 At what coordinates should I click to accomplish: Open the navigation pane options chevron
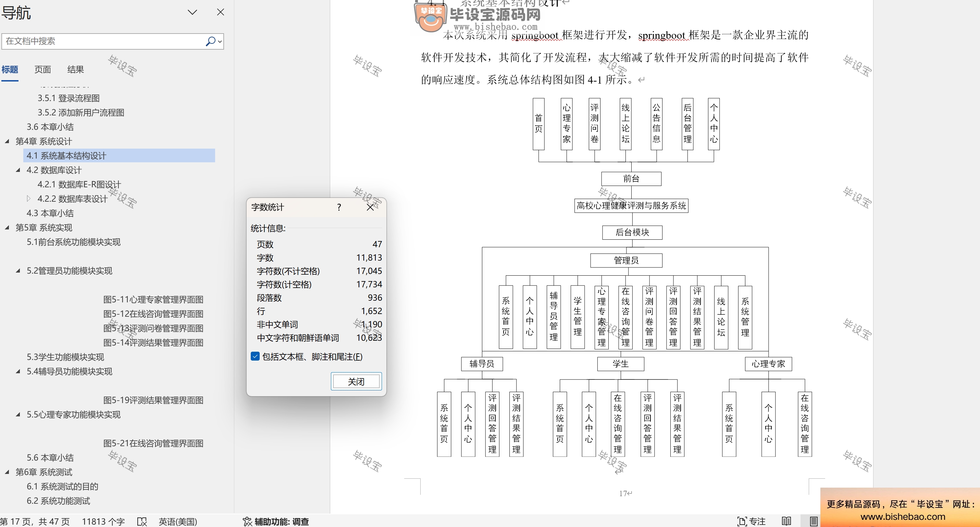[x=193, y=12]
